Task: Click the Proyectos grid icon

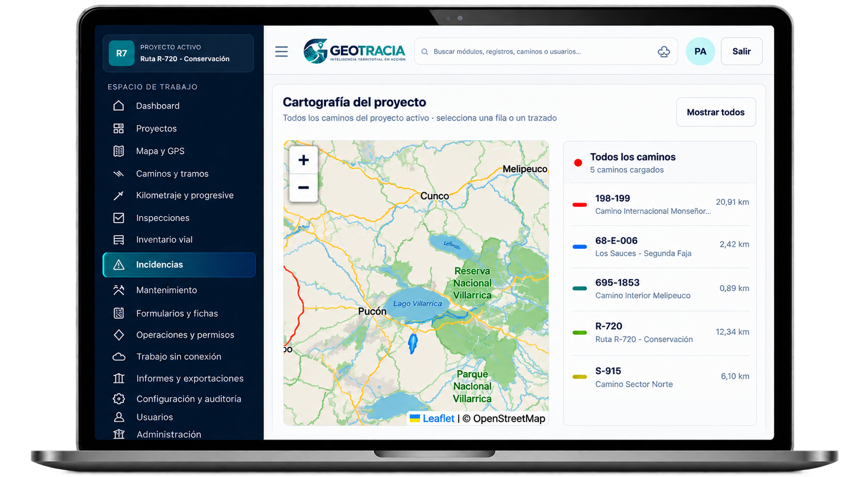Action: [119, 128]
